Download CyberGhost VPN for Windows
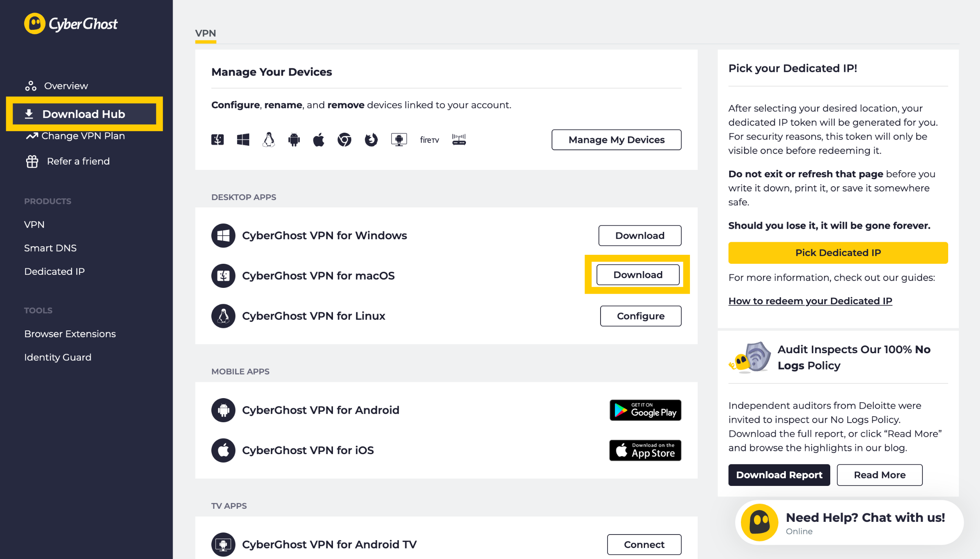Viewport: 980px width, 559px height. [x=640, y=236]
